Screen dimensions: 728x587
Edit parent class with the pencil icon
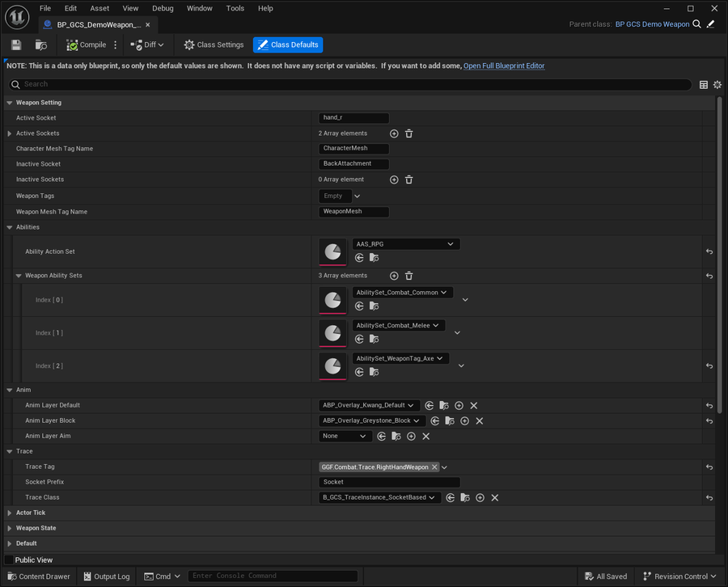coord(711,24)
